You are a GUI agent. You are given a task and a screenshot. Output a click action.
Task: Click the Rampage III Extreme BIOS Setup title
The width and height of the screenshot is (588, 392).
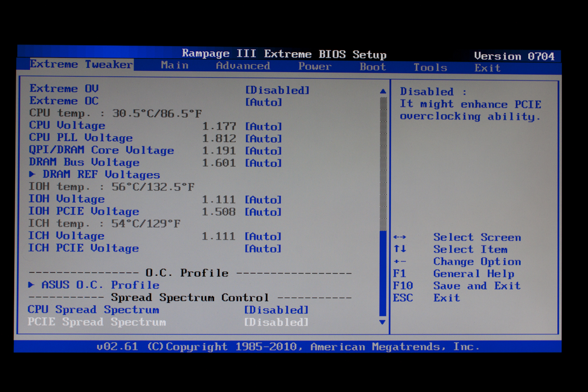pyautogui.click(x=284, y=54)
